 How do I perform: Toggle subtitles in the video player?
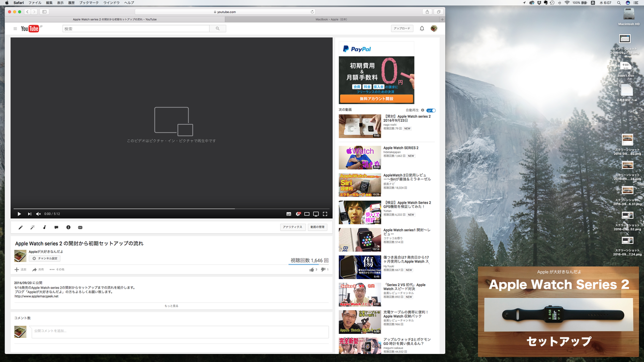[289, 214]
